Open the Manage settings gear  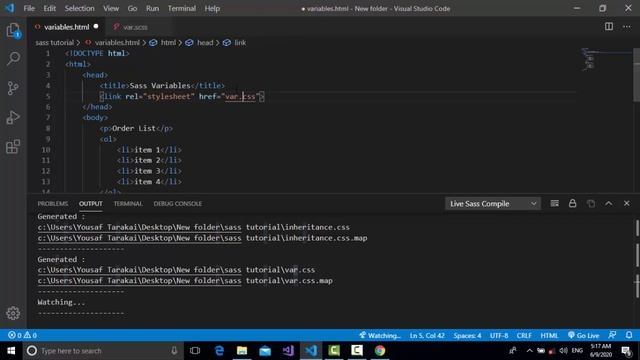pos(13,313)
